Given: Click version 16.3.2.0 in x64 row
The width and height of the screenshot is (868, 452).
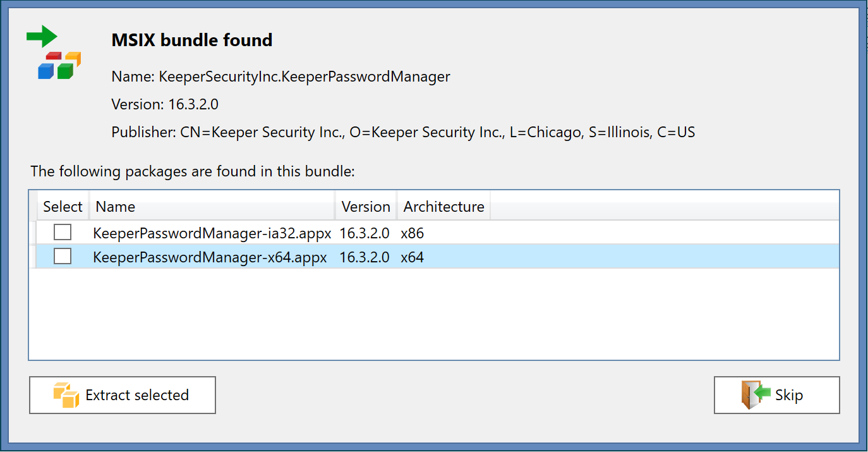Looking at the screenshot, I should click(365, 257).
